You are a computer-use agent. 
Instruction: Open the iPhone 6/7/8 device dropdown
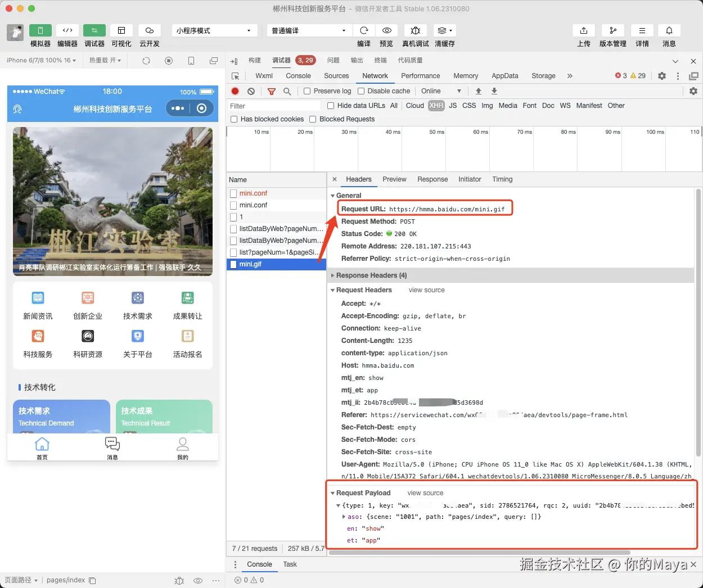(41, 61)
